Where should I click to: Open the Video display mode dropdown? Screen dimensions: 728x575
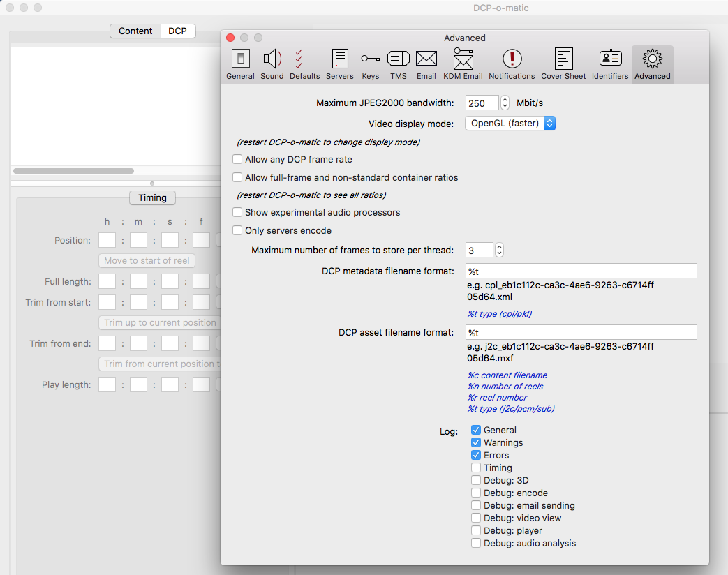(510, 124)
